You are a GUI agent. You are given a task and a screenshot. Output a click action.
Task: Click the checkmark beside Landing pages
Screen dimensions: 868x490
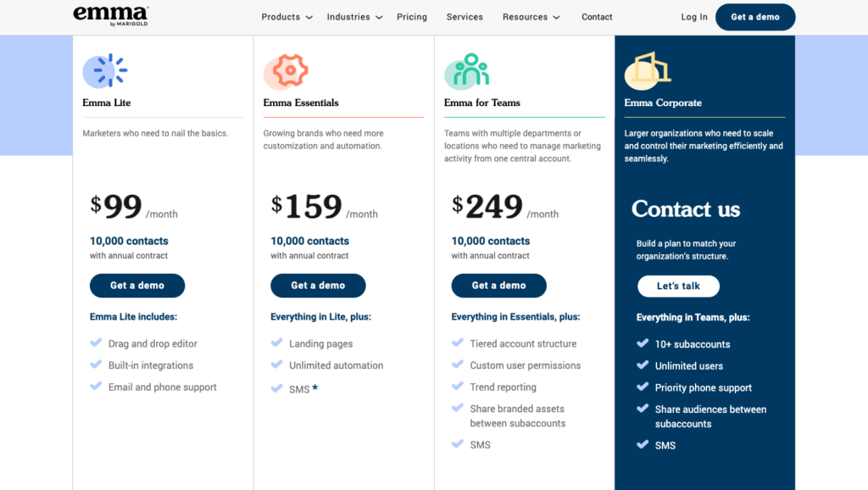(277, 342)
